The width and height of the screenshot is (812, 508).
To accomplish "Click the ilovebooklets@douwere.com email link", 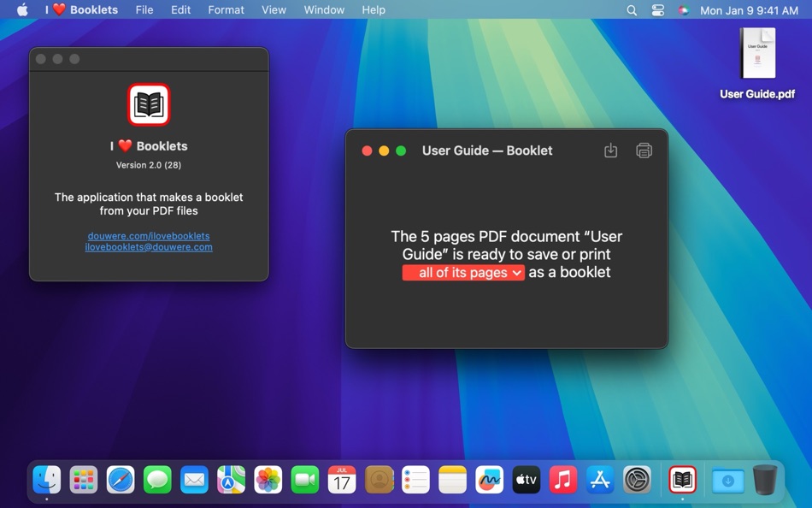I will [149, 247].
